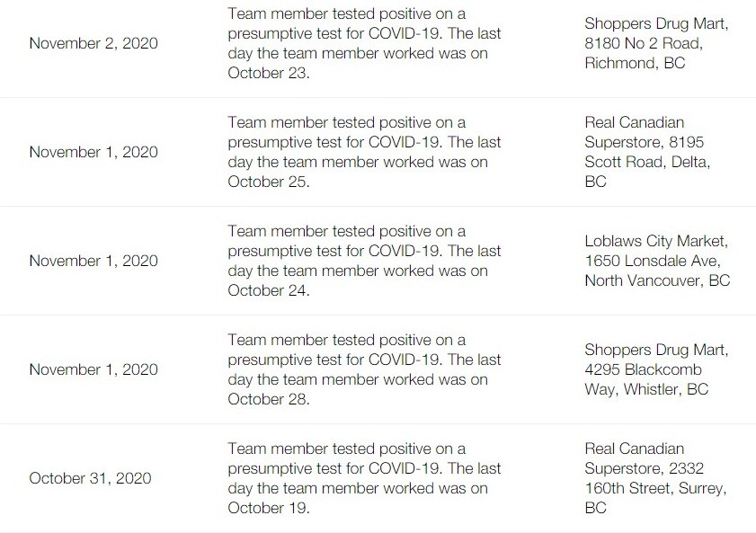Click Real Canadian Superstore Scott Road address
The height and width of the screenshot is (533, 756).
(647, 152)
